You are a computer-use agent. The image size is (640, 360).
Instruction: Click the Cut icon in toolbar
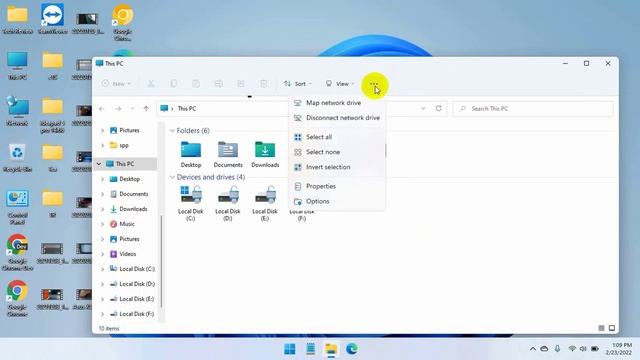pyautogui.click(x=151, y=84)
